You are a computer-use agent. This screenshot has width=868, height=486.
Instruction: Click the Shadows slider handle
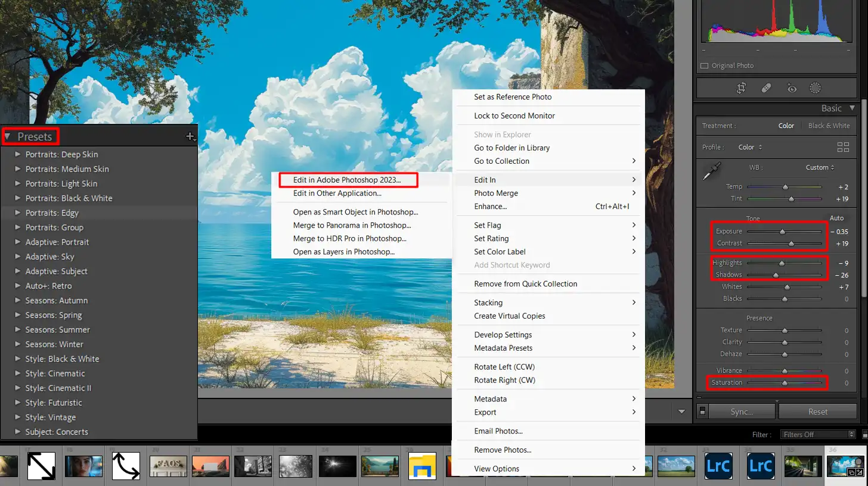pyautogui.click(x=776, y=275)
